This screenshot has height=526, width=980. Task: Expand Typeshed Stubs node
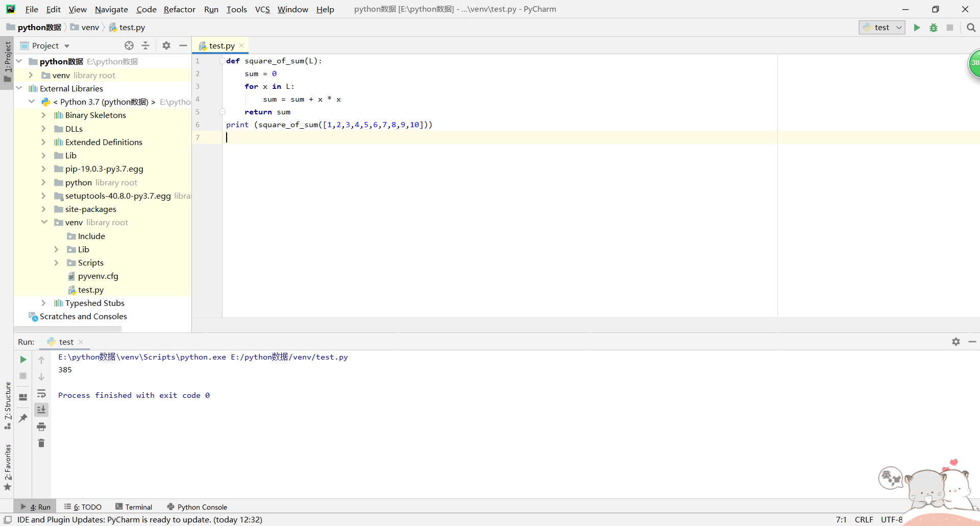[44, 303]
